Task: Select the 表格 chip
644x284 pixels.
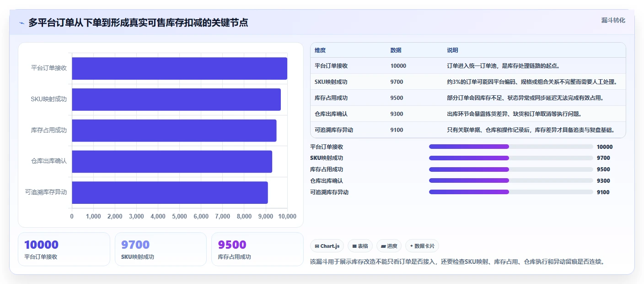Action: point(360,246)
